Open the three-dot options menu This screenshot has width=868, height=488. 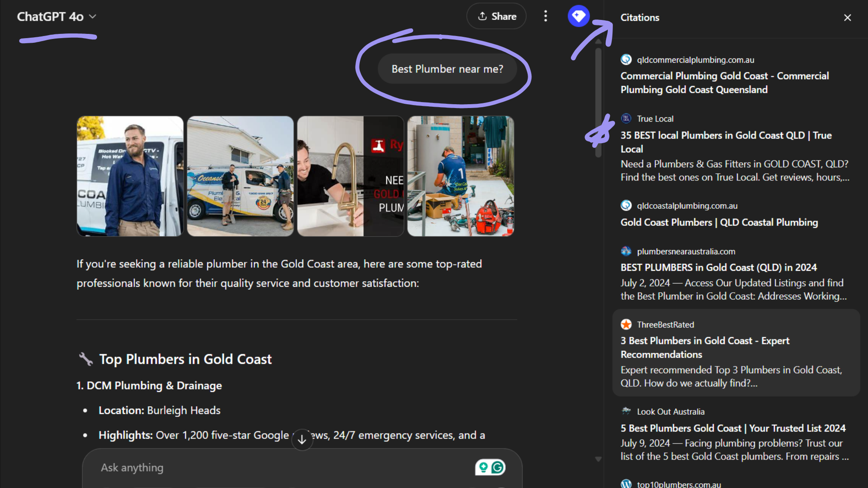(545, 16)
